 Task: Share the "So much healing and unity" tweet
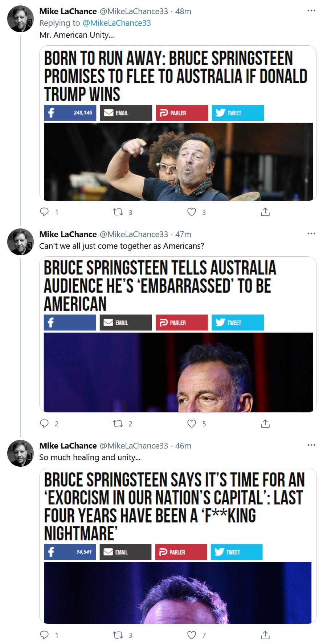coord(265,635)
